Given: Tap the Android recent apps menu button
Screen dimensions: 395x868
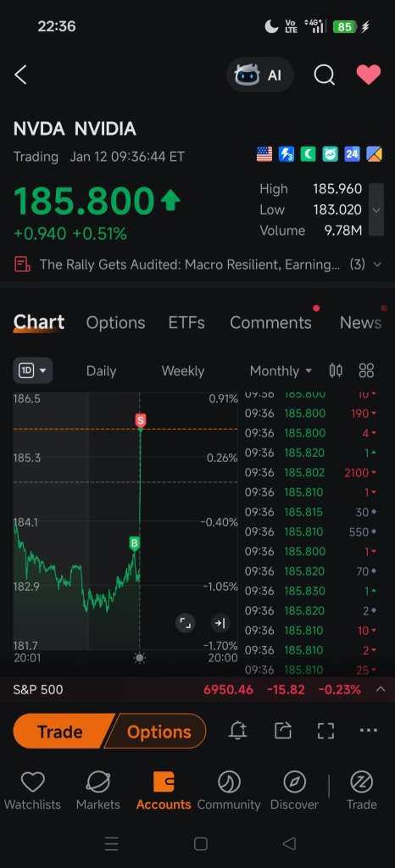Looking at the screenshot, I should 112,843.
